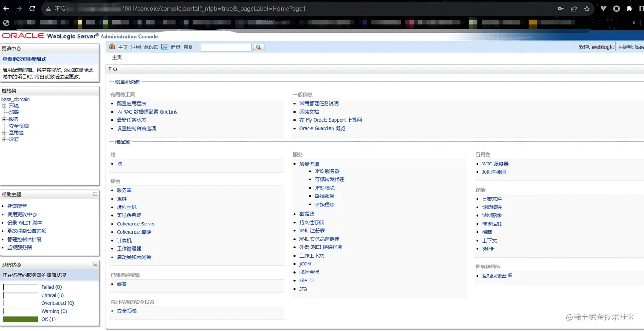Open the 域 link under 域配置

tap(119, 164)
